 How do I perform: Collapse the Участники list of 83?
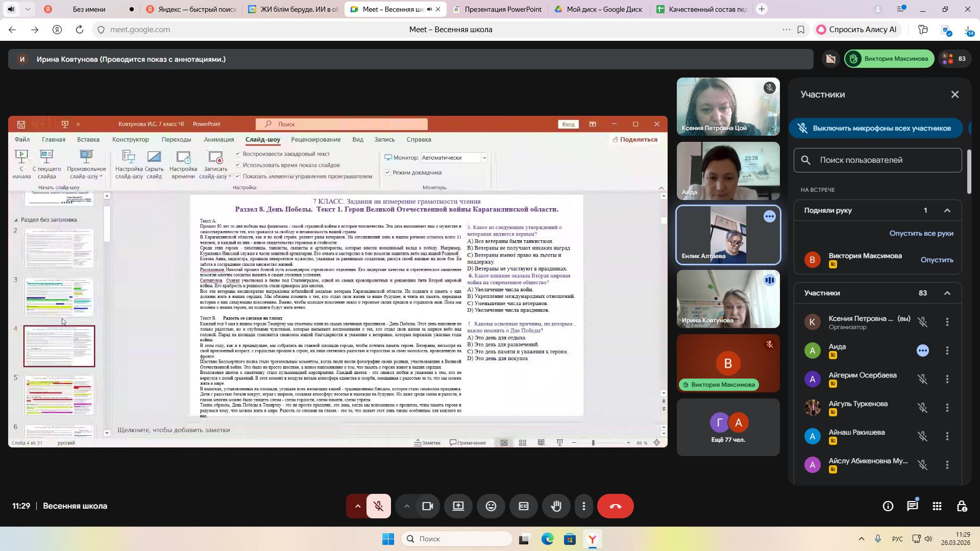coord(947,293)
